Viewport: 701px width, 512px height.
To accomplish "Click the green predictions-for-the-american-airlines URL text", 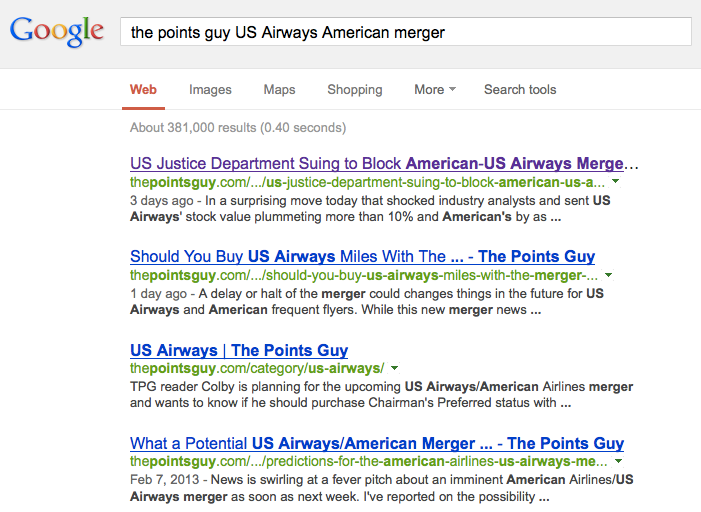I will tap(369, 462).
